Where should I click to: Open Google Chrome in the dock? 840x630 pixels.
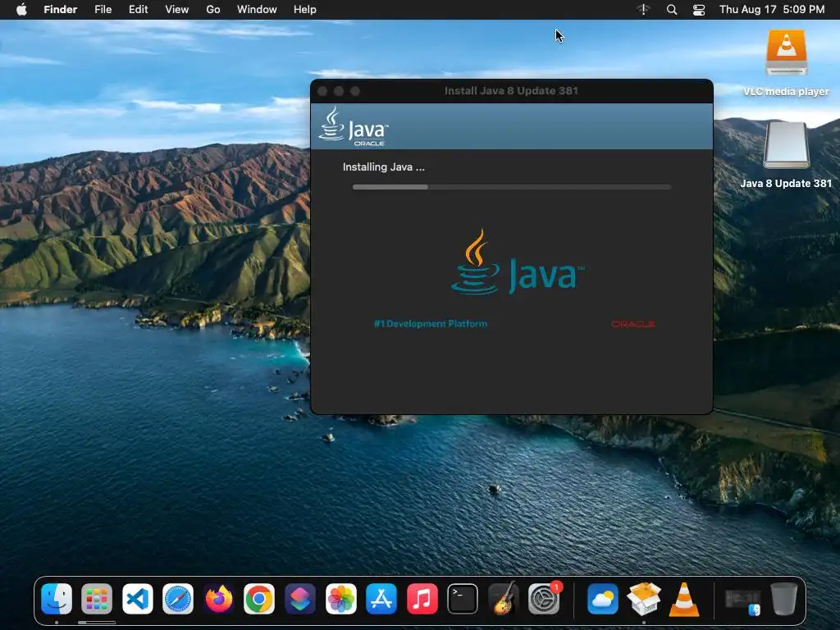tap(259, 599)
